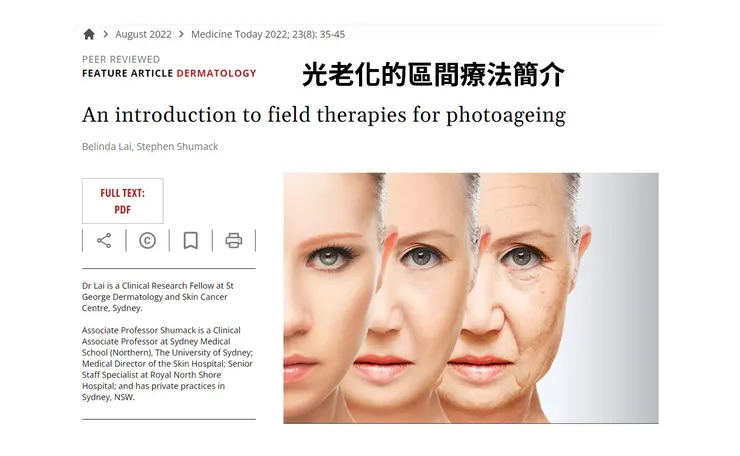Open author Belinda Lai

108,146
